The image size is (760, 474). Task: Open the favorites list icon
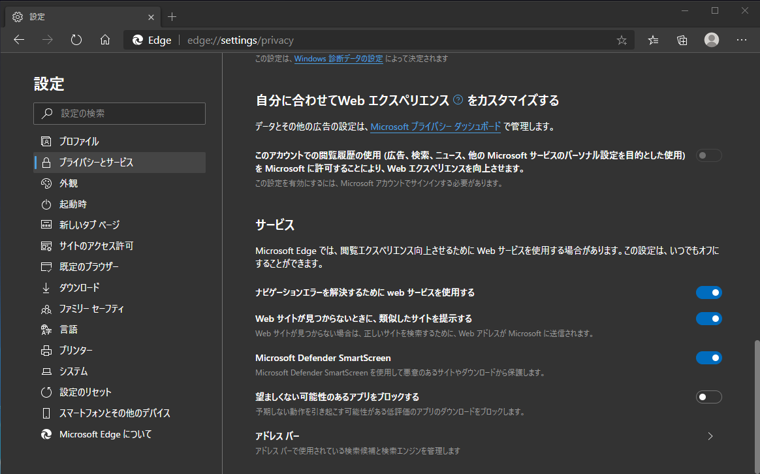pyautogui.click(x=653, y=40)
